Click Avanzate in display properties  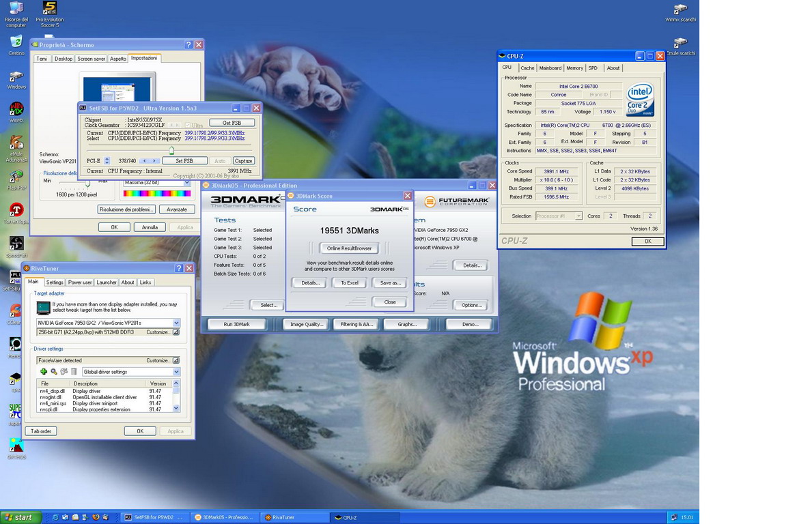coord(177,209)
